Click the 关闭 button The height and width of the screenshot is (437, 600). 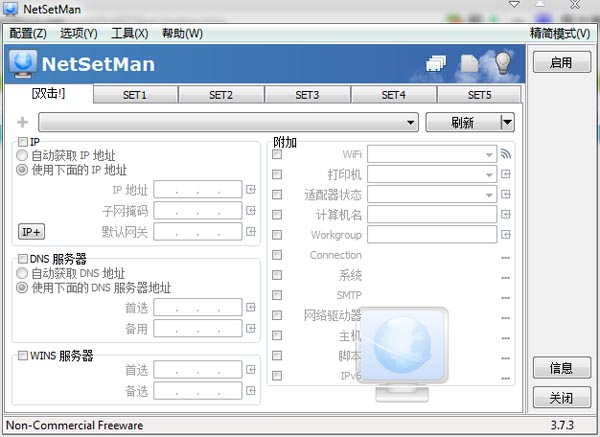click(x=562, y=398)
